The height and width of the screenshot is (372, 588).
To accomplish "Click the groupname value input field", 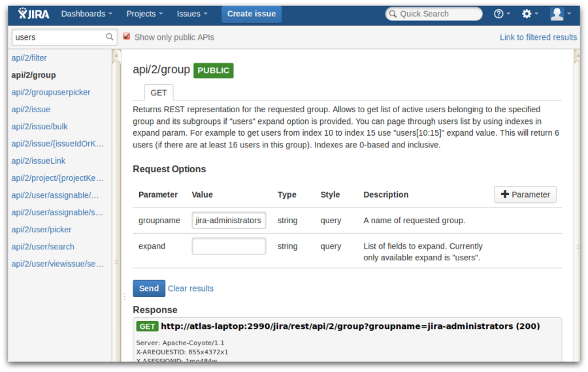I will pyautogui.click(x=229, y=221).
